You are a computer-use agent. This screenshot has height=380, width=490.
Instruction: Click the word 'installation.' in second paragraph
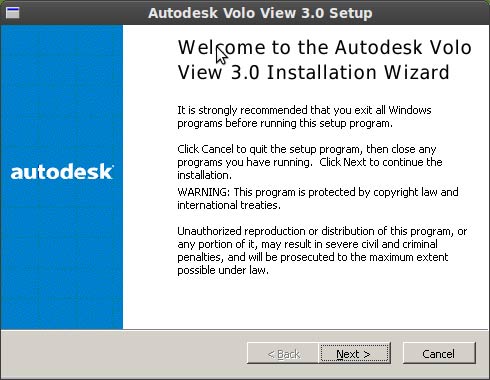point(204,175)
